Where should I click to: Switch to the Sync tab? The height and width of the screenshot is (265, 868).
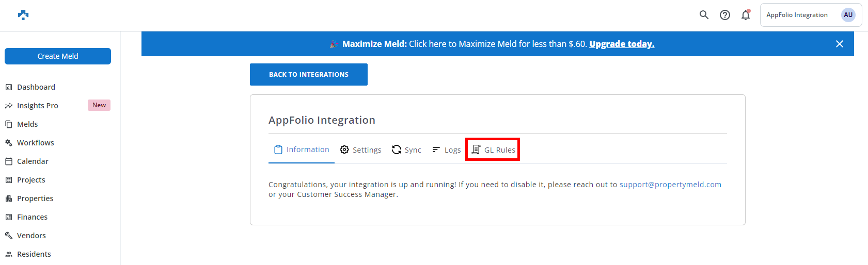click(406, 150)
